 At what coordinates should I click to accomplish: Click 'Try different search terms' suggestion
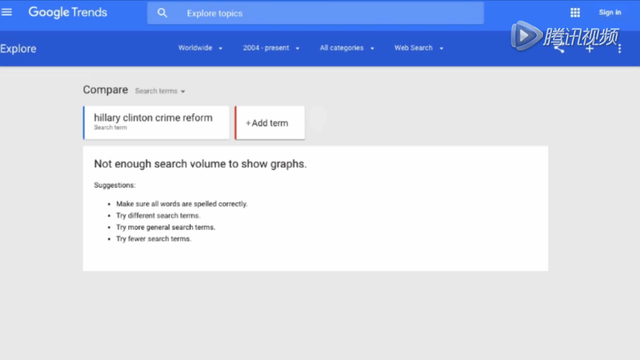[158, 216]
